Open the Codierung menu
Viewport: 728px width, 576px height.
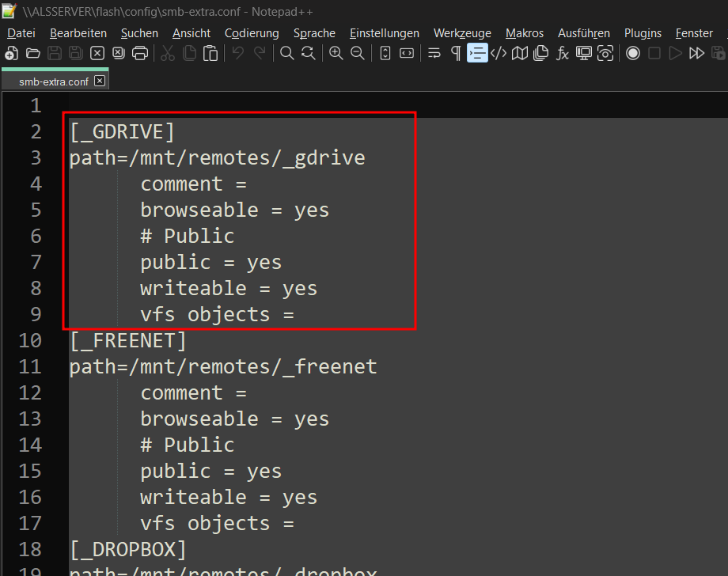tap(252, 33)
